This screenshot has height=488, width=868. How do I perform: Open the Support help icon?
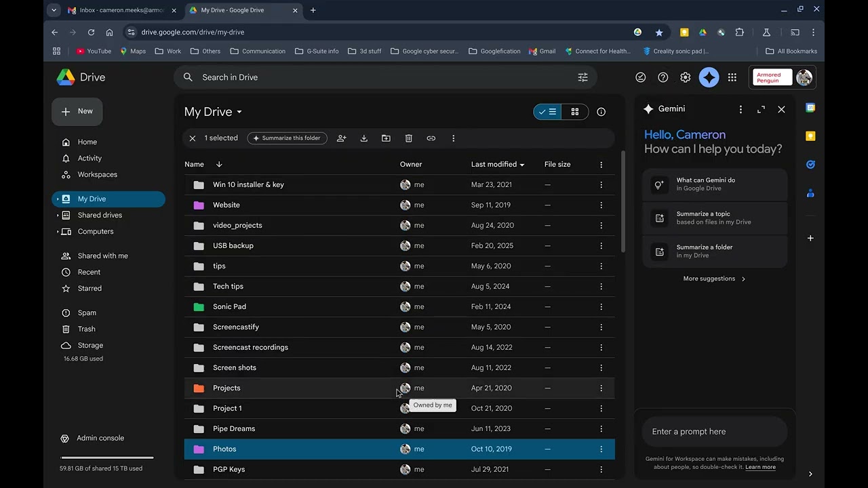(663, 77)
